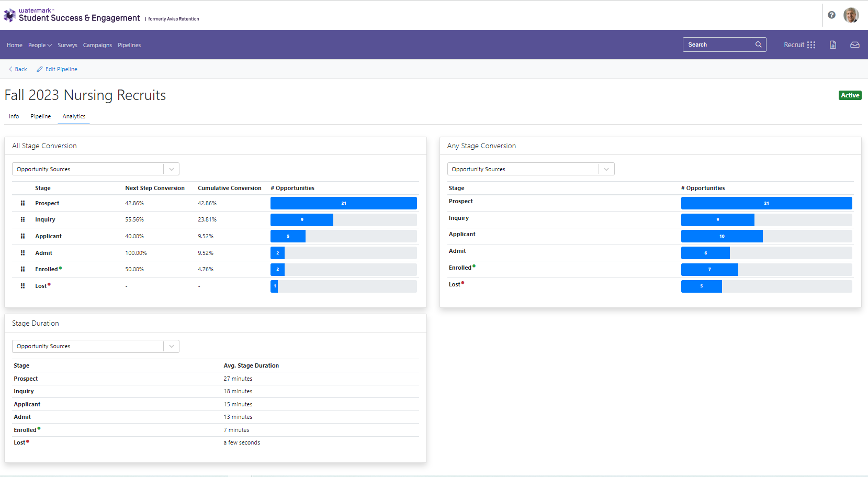Image resolution: width=868 pixels, height=477 pixels.
Task: Click the search magnifier icon
Action: [758, 45]
